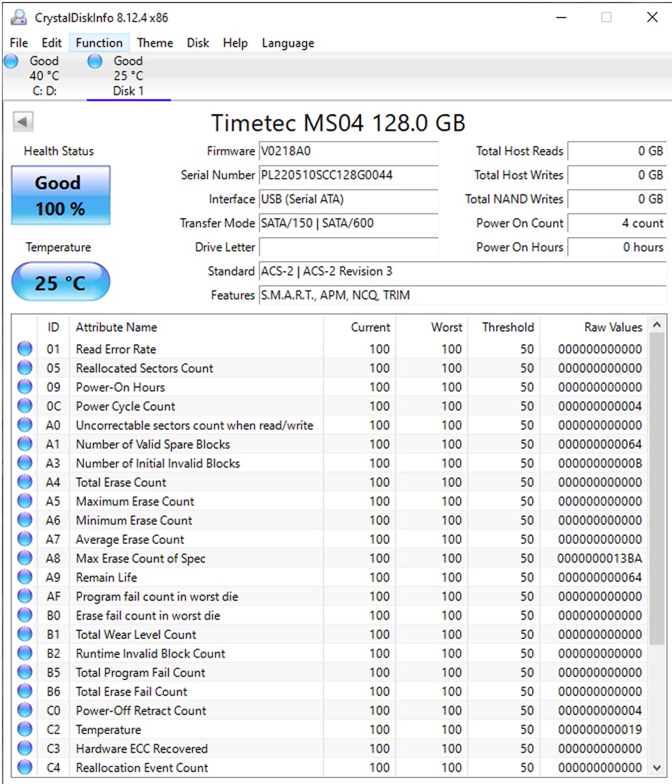Click the previous disk arrow button
672x784 pixels.
23,122
